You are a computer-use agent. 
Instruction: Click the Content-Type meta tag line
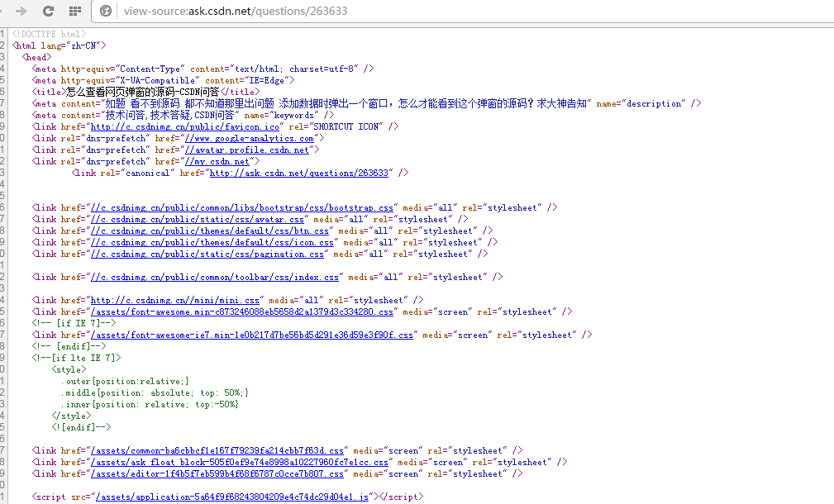point(203,69)
